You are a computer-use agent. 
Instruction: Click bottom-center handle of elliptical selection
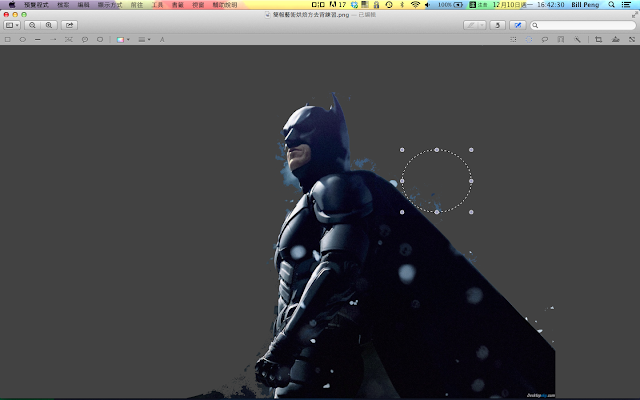[x=437, y=212]
